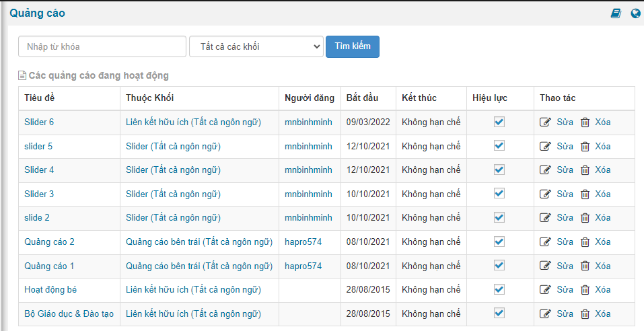This screenshot has height=331, width=644.
Task: Click the trash icon in Slider 3 row
Action: click(585, 194)
